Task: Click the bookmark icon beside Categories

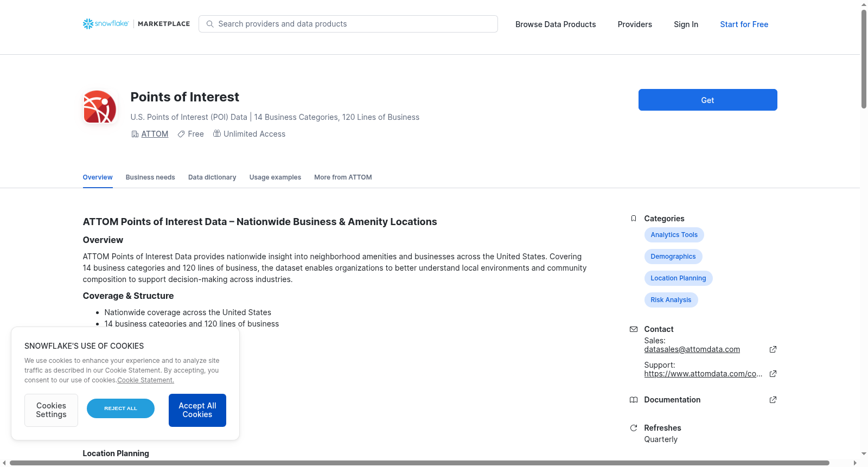Action: 634,219
